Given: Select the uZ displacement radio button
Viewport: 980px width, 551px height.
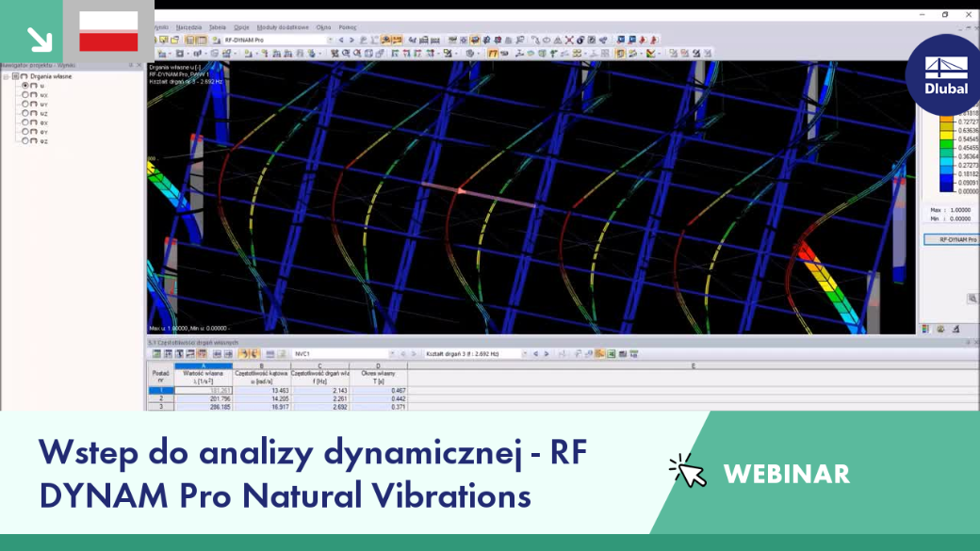Looking at the screenshot, I should 25,114.
